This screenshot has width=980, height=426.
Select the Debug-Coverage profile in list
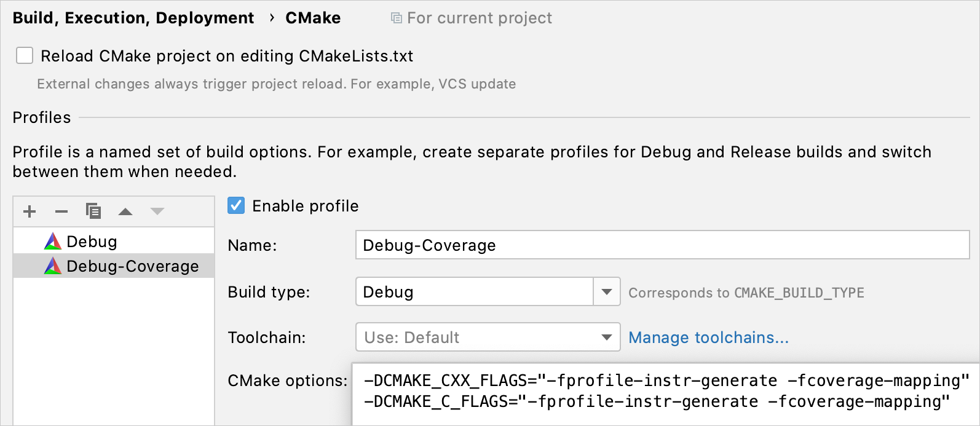[132, 266]
